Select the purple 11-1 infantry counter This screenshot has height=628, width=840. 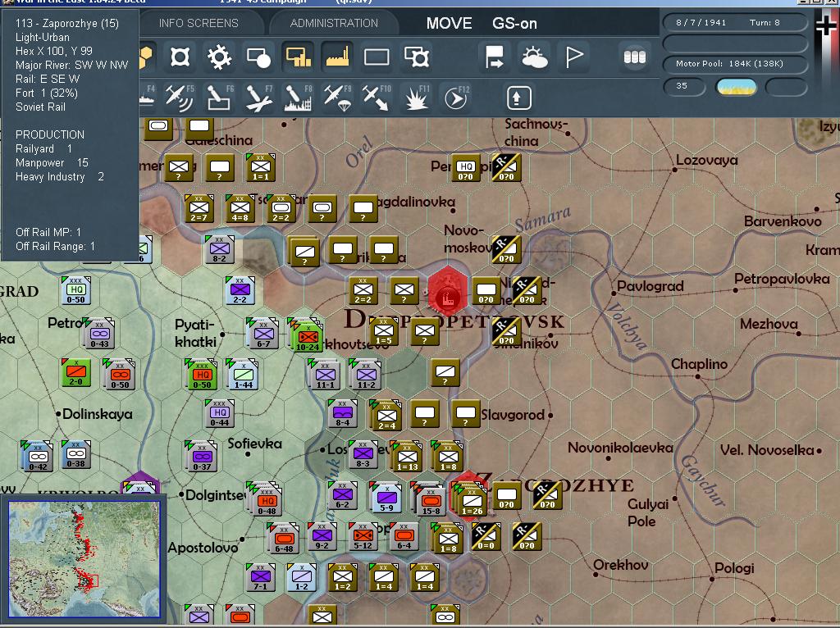[325, 374]
